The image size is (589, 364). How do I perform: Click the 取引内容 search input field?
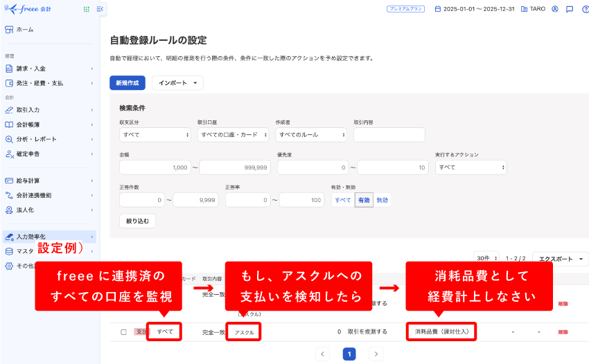(389, 135)
